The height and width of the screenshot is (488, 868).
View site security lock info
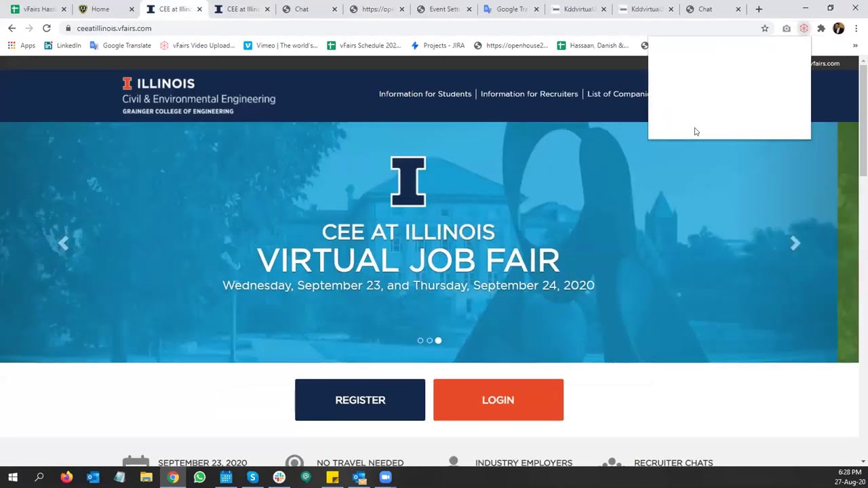[68, 28]
